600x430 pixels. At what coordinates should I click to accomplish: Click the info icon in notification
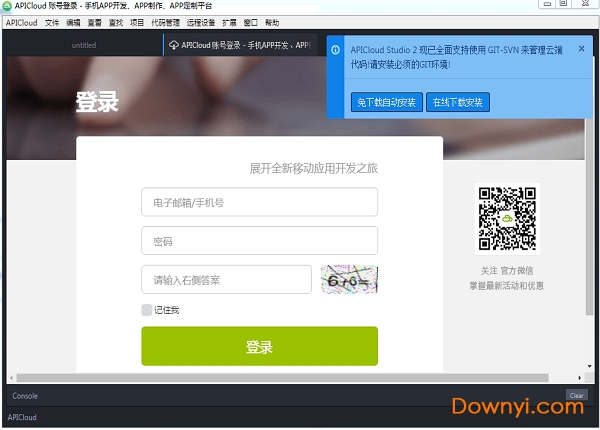336,49
